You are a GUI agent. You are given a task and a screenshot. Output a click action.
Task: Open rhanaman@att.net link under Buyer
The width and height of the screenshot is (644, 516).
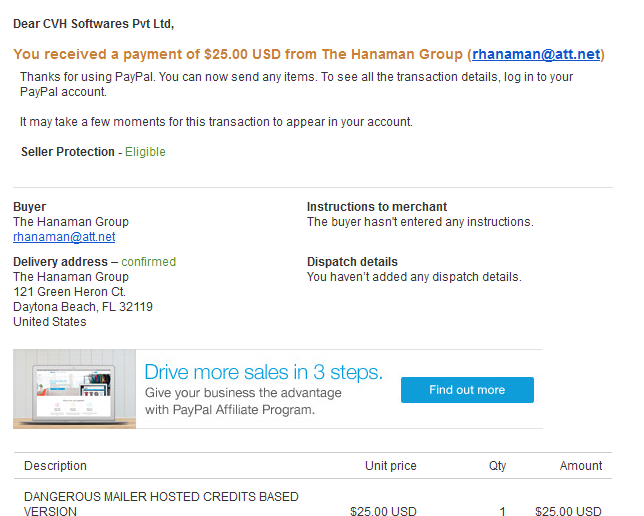tap(64, 237)
